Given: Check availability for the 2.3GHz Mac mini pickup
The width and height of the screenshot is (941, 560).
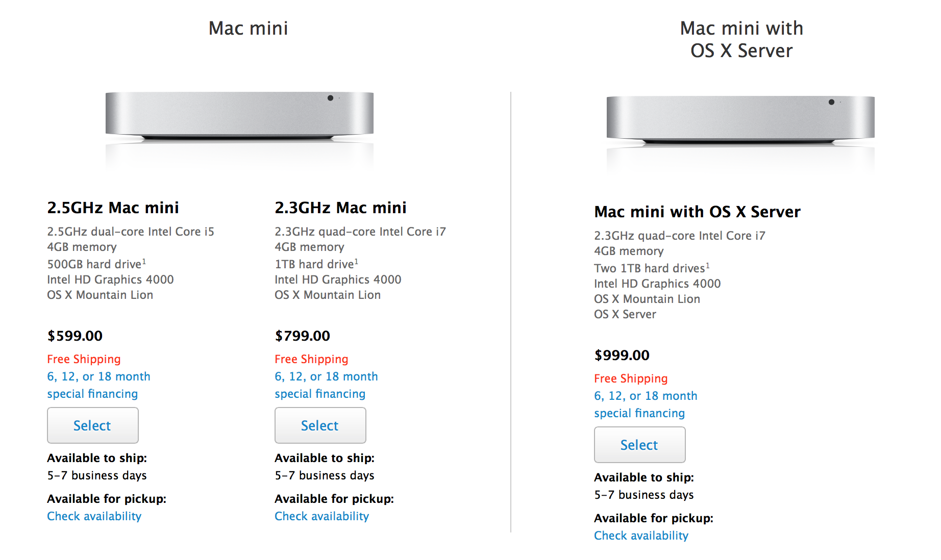Looking at the screenshot, I should click(321, 516).
